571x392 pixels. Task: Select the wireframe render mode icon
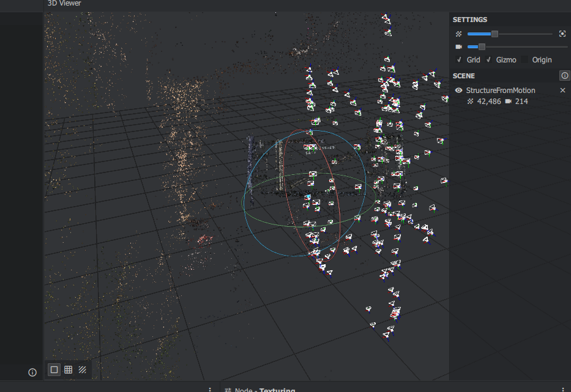[x=69, y=369]
